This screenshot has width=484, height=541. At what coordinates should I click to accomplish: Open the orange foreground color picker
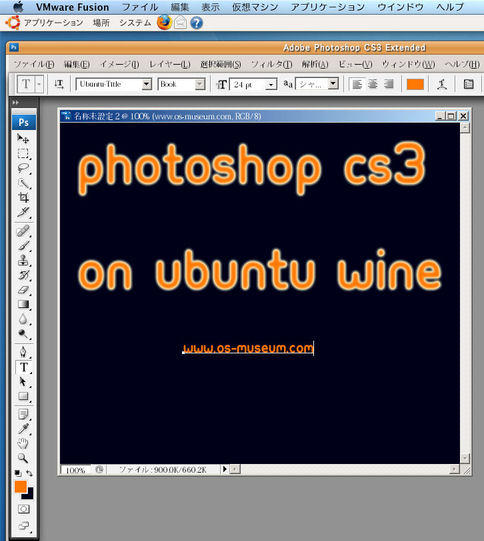pyautogui.click(x=20, y=486)
